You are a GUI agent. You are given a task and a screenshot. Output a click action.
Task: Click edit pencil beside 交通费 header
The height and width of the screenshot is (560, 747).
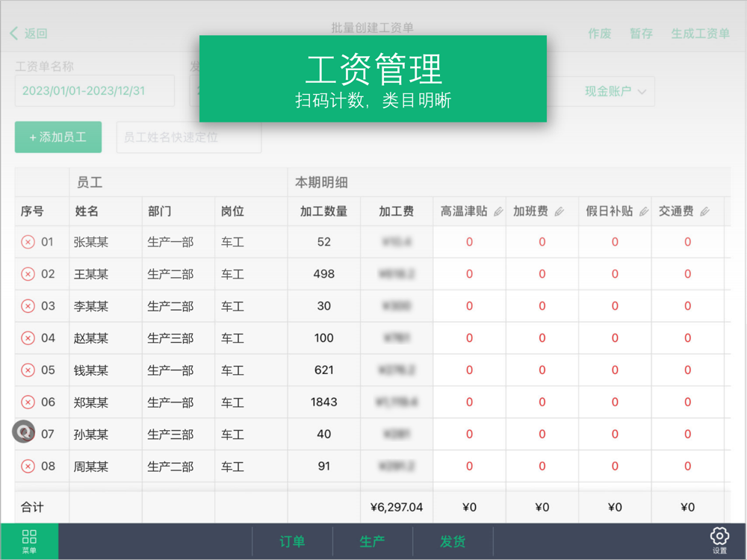click(x=704, y=211)
